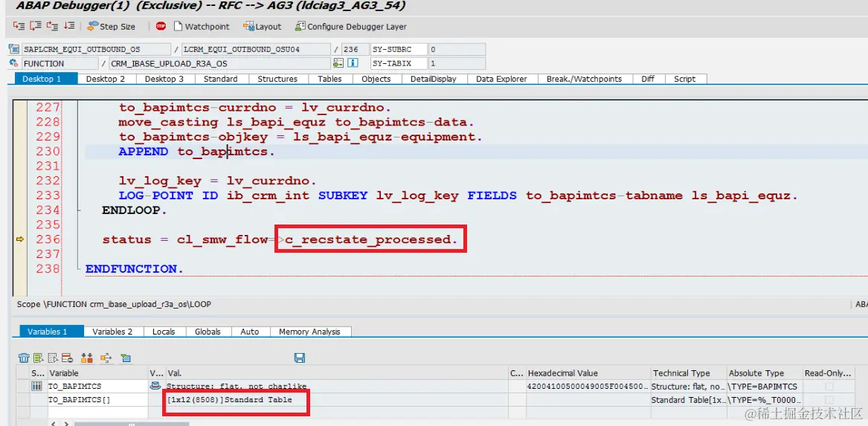Click the second variables toolbar icon (green list)
Image resolution: width=868 pixels, height=426 pixels.
pos(38,358)
